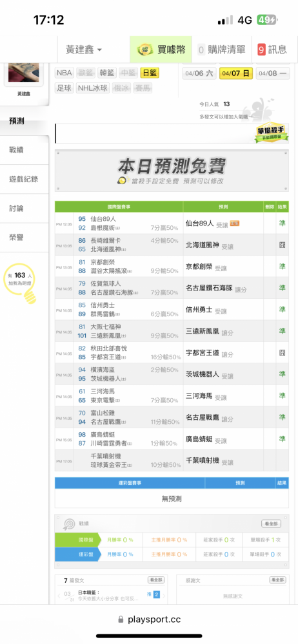Image resolution: width=298 pixels, height=644 pixels.
Task: Click 看全部 in the 戰績 panel
Action: 272,523
